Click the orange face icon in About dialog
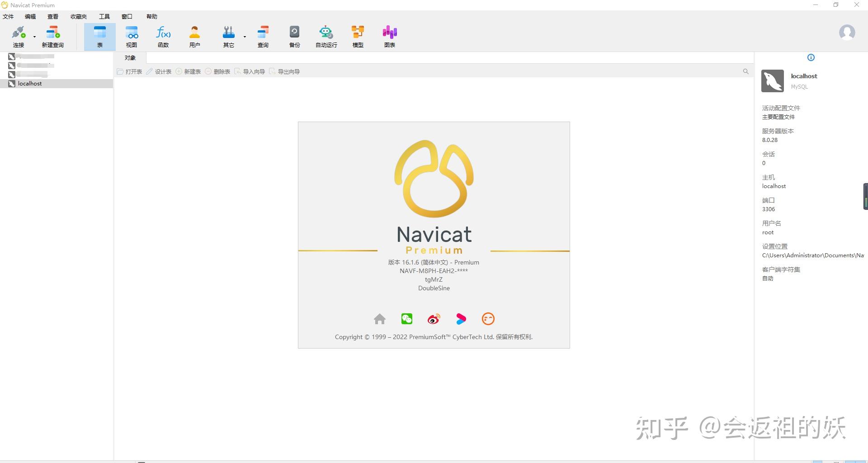 pos(488,319)
